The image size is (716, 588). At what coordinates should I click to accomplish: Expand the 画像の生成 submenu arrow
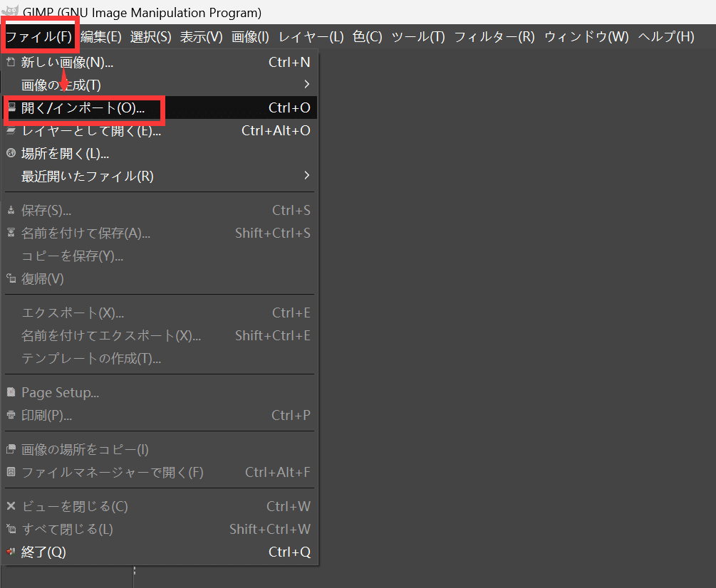pos(307,85)
